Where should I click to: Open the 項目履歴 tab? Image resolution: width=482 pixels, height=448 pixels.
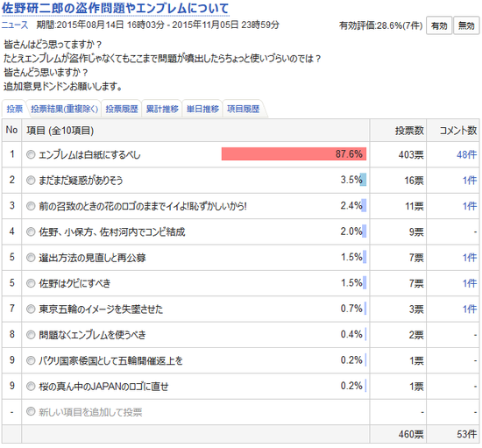243,109
